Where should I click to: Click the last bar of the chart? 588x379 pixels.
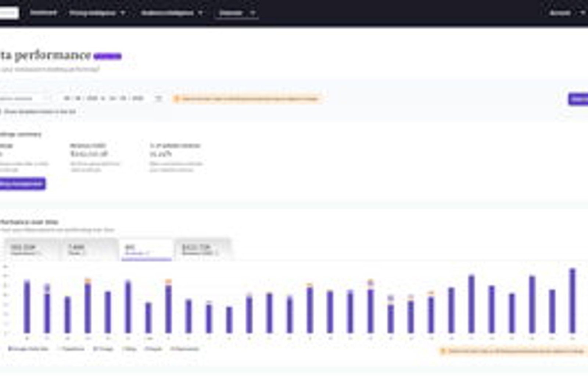point(572,301)
